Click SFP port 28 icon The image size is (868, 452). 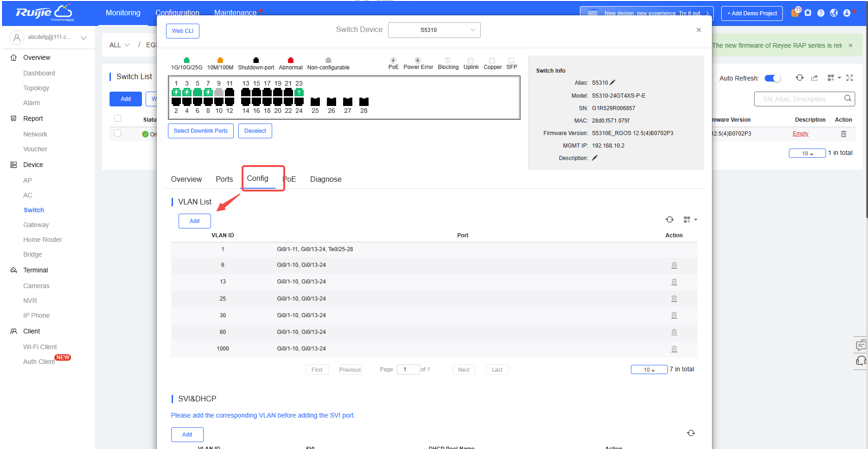364,101
